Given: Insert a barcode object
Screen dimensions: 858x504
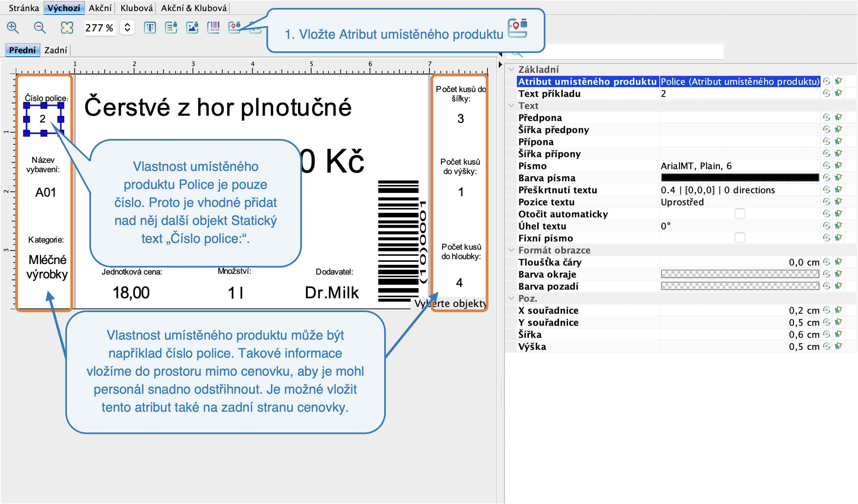Looking at the screenshot, I should 213,28.
